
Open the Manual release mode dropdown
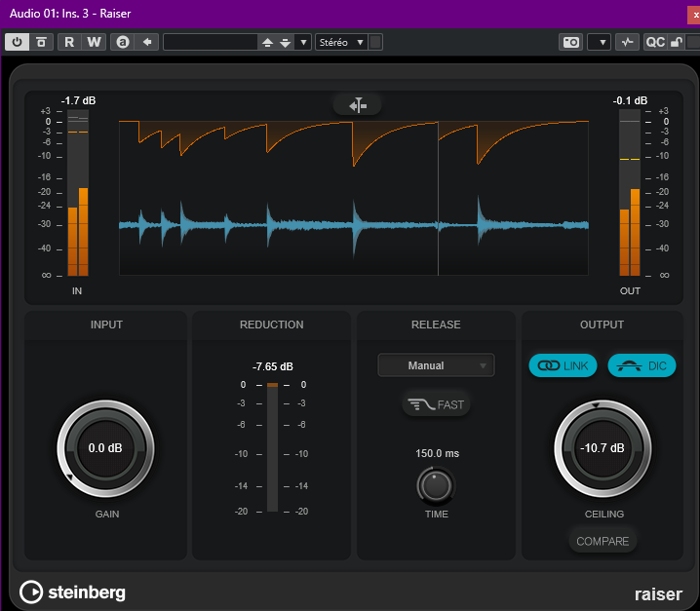[x=436, y=365]
